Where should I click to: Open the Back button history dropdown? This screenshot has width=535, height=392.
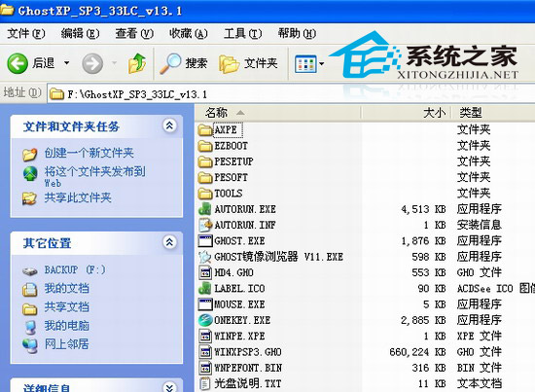pos(67,63)
